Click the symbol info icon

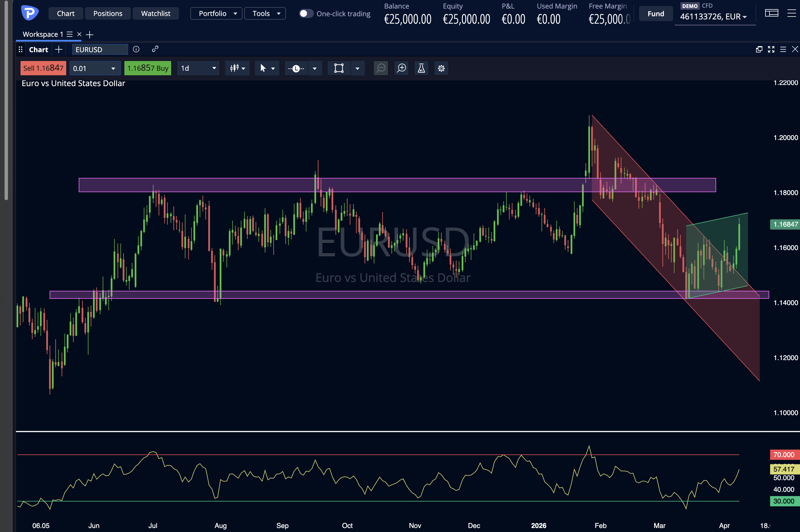click(136, 49)
